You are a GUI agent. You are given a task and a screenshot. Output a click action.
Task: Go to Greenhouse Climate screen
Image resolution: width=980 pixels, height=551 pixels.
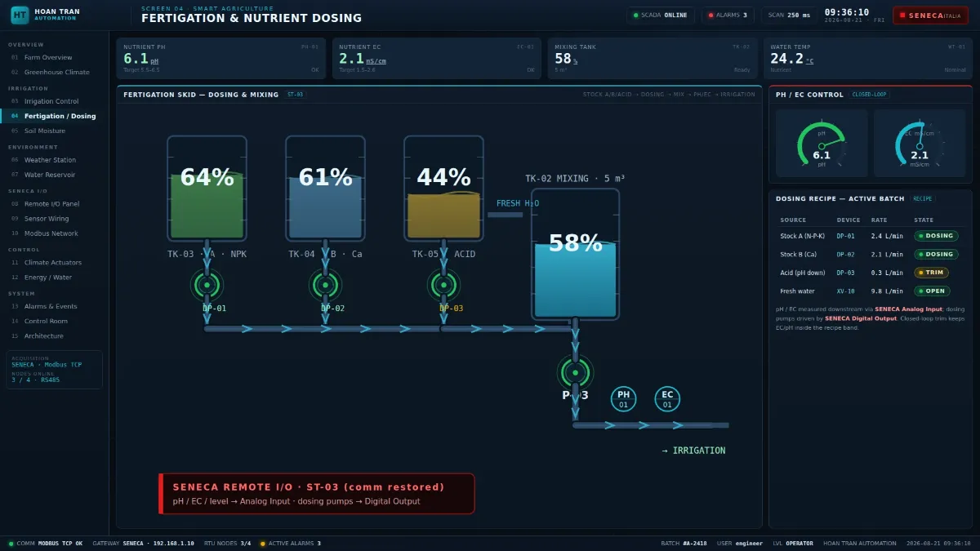point(54,73)
